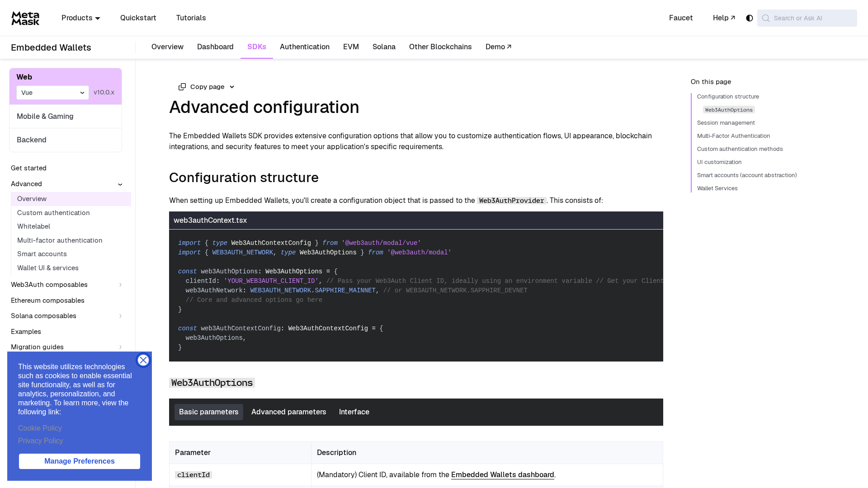Open the Other Blockchains tab
The height and width of the screenshot is (488, 868).
440,47
